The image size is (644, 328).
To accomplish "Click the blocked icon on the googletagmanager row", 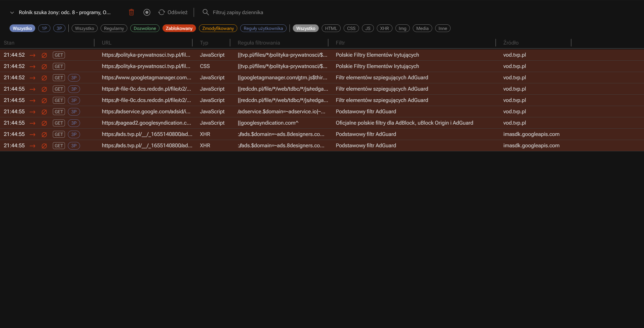I will [x=44, y=78].
